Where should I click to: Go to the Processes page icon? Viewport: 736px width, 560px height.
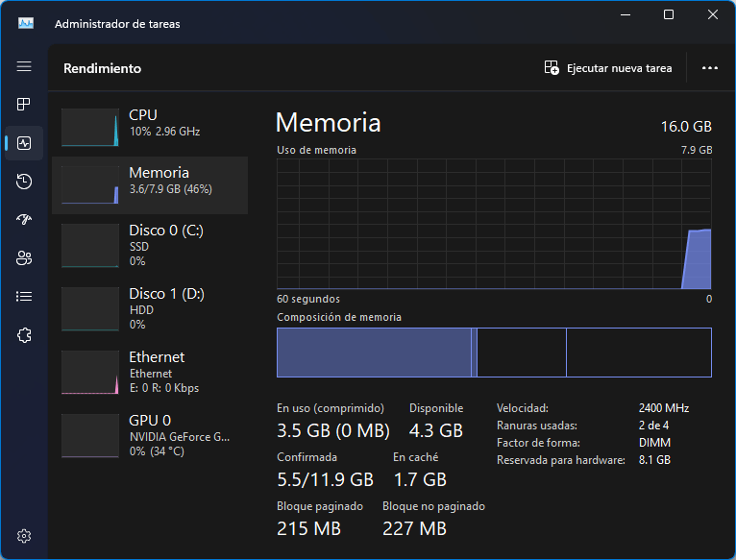click(24, 104)
